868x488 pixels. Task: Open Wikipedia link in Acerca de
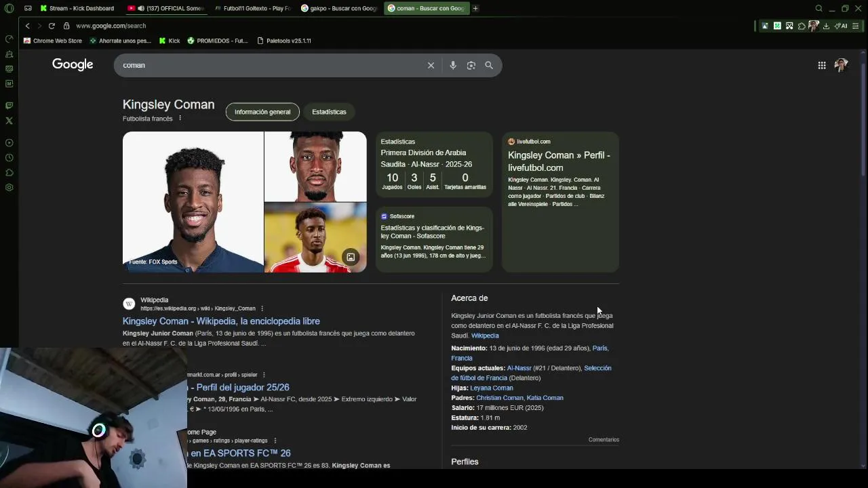click(485, 335)
